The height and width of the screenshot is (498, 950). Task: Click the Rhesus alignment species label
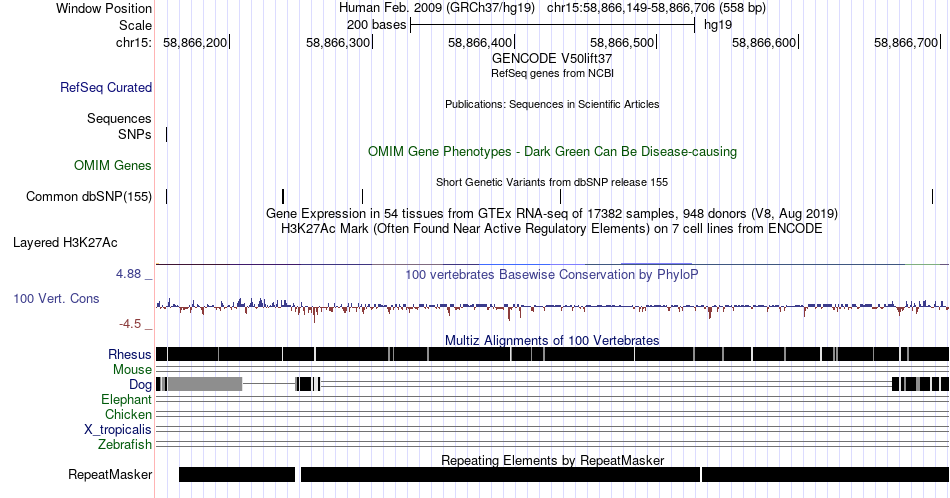coord(130,354)
